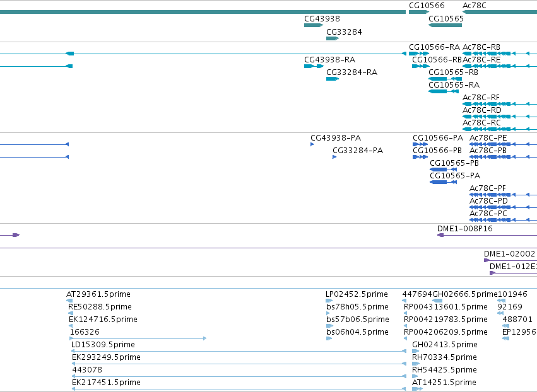
Task: Select BAC clone DME1-008P16
Action: pos(464,229)
